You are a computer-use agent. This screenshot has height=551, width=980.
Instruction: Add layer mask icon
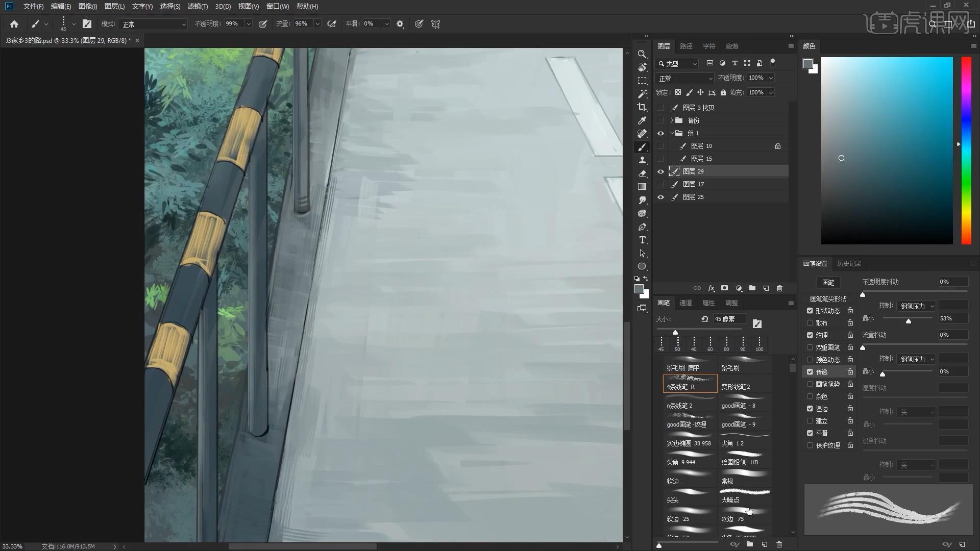pos(724,288)
